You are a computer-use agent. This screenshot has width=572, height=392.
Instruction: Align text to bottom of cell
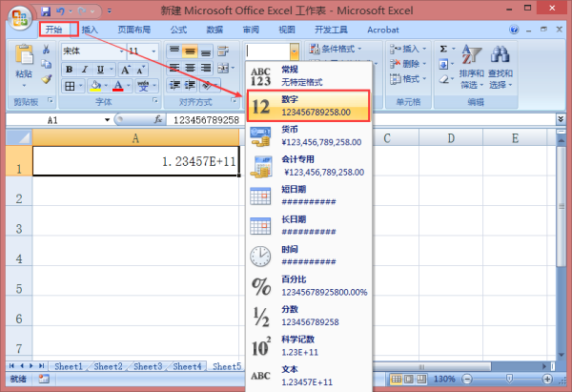[205, 52]
